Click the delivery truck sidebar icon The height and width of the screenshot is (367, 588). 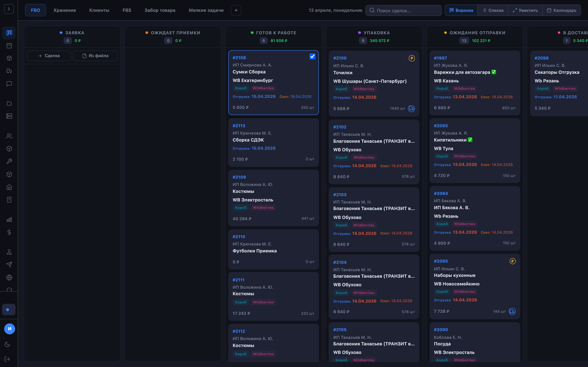[x=9, y=71]
